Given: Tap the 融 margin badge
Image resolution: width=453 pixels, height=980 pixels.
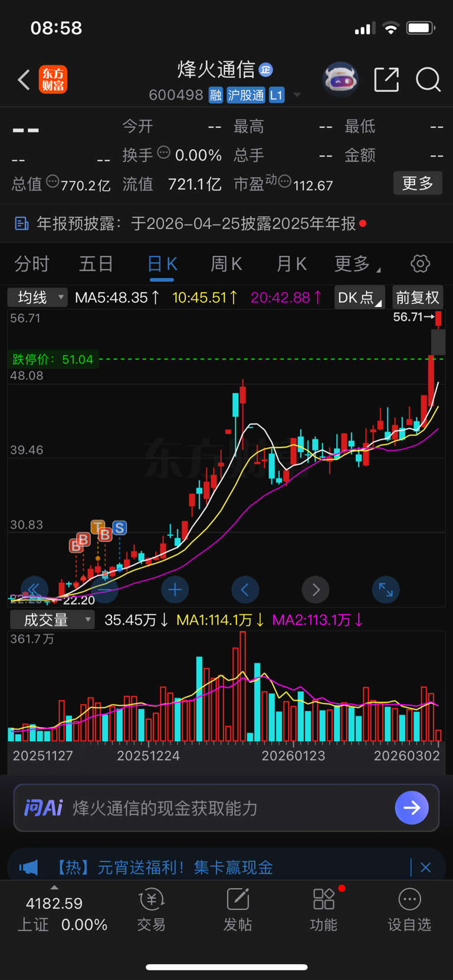Looking at the screenshot, I should point(216,95).
